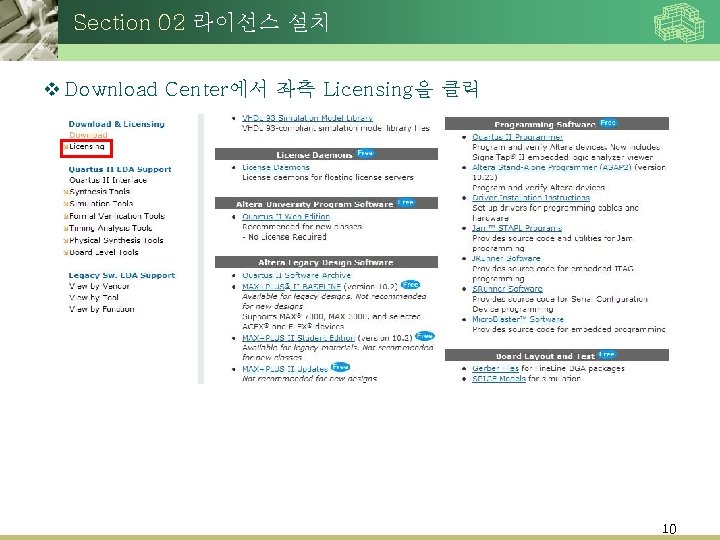Open Physical Synthesis Tools sidebar link
Screen dimensions: 720x540
point(116,240)
